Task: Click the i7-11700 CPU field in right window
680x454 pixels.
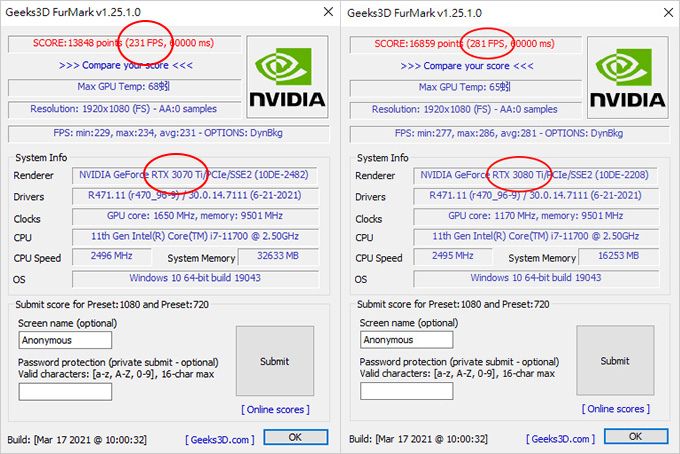Action: pos(536,237)
